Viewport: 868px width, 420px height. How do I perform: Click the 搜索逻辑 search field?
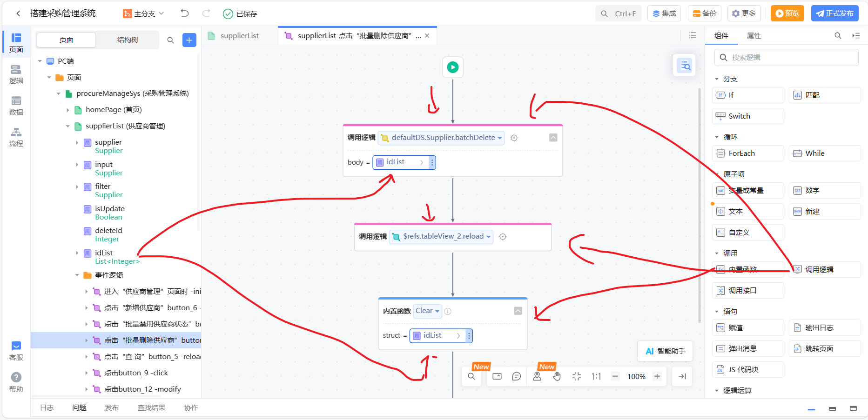786,58
